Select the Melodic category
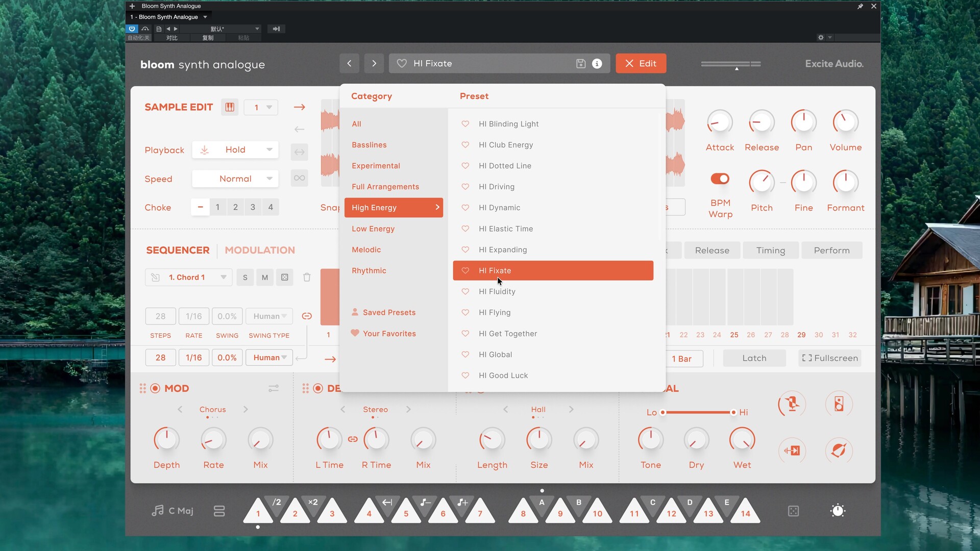Viewport: 980px width, 551px height. coord(366,249)
